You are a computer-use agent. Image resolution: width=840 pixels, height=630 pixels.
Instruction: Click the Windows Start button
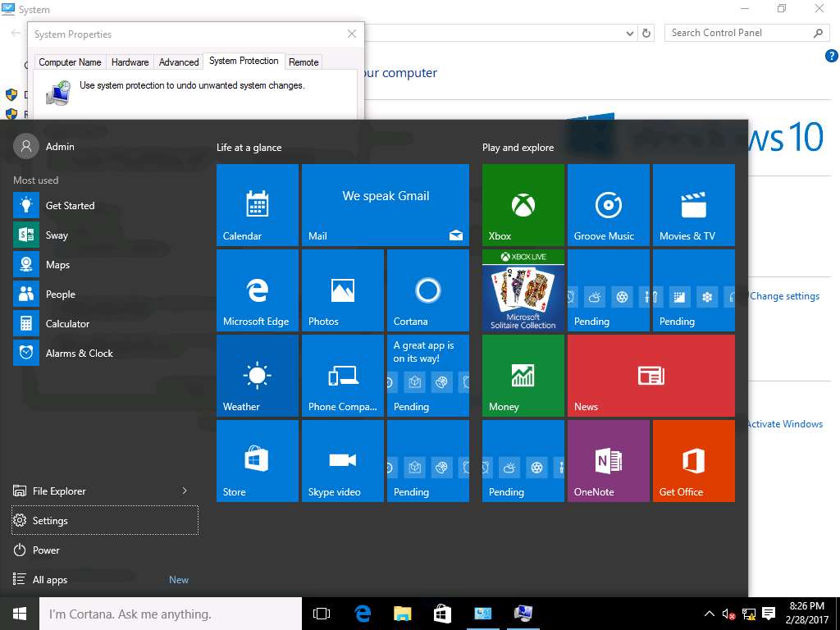pyautogui.click(x=20, y=614)
